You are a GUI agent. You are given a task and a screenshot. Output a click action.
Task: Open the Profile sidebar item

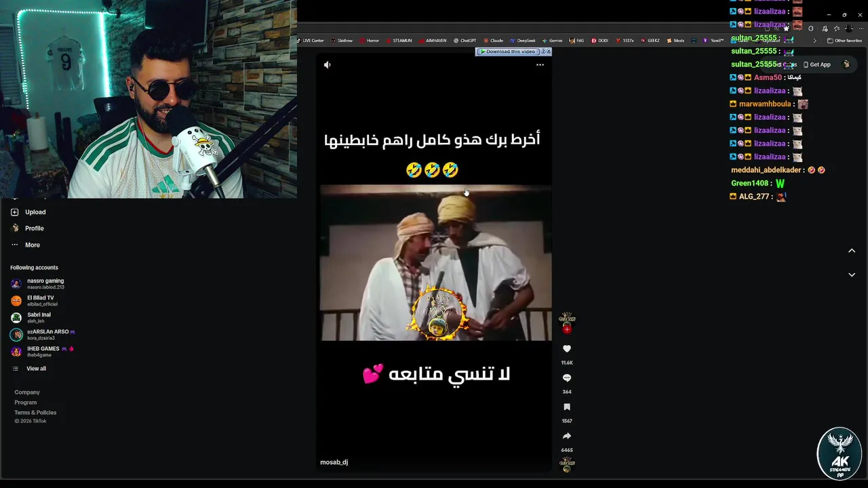point(27,228)
